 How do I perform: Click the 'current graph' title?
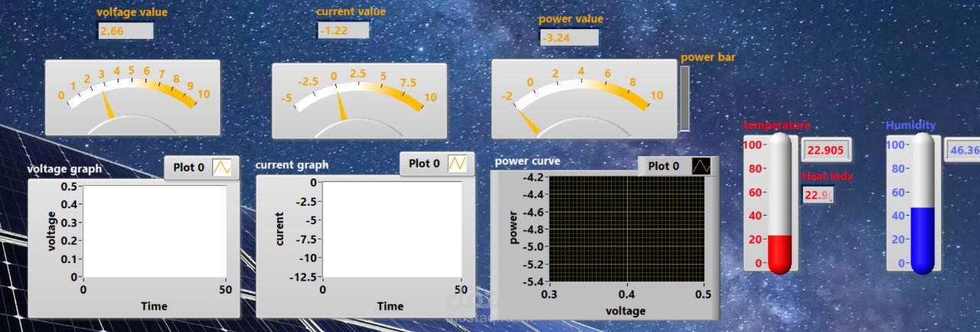coord(292,164)
